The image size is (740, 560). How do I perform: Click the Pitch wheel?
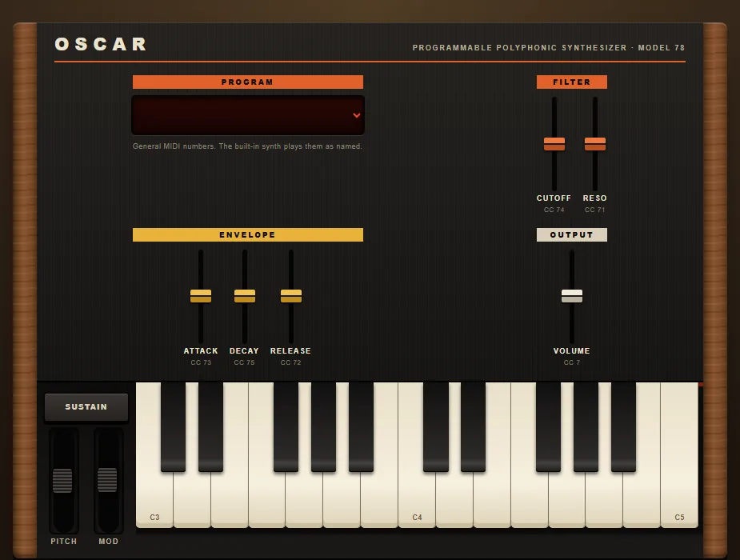(63, 481)
